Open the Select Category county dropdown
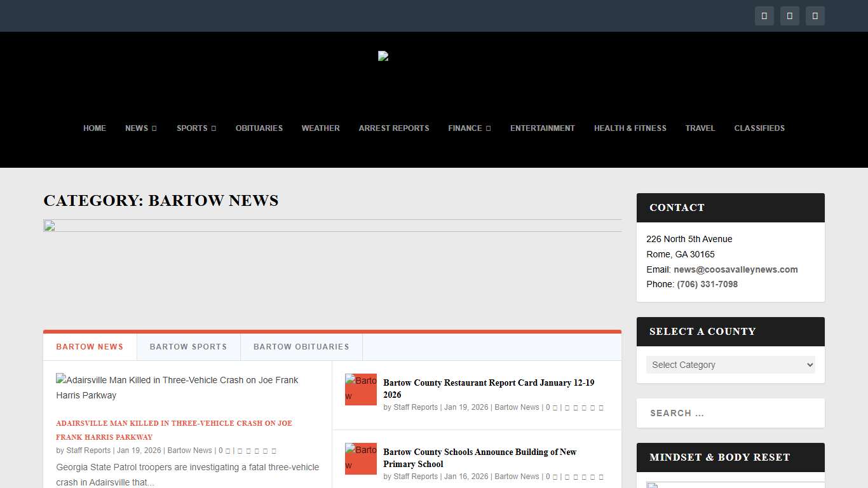The image size is (868, 488). click(730, 365)
